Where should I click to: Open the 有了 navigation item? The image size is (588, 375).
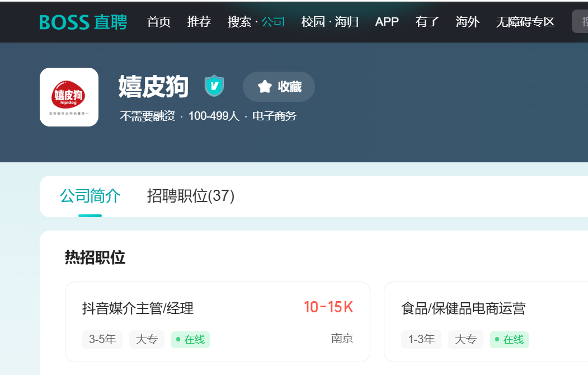coord(427,22)
